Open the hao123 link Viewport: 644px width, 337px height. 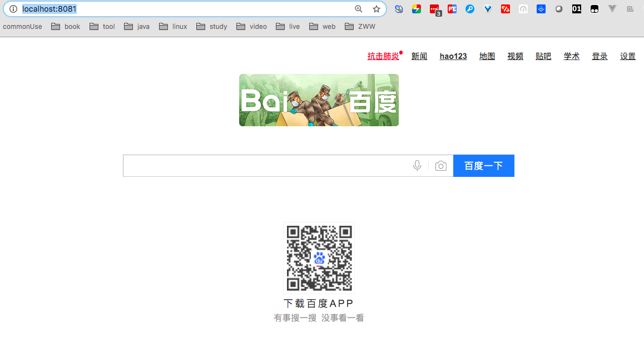click(x=453, y=56)
